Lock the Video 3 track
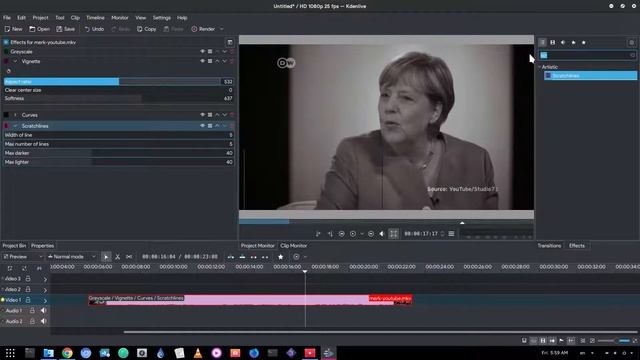 [28, 279]
